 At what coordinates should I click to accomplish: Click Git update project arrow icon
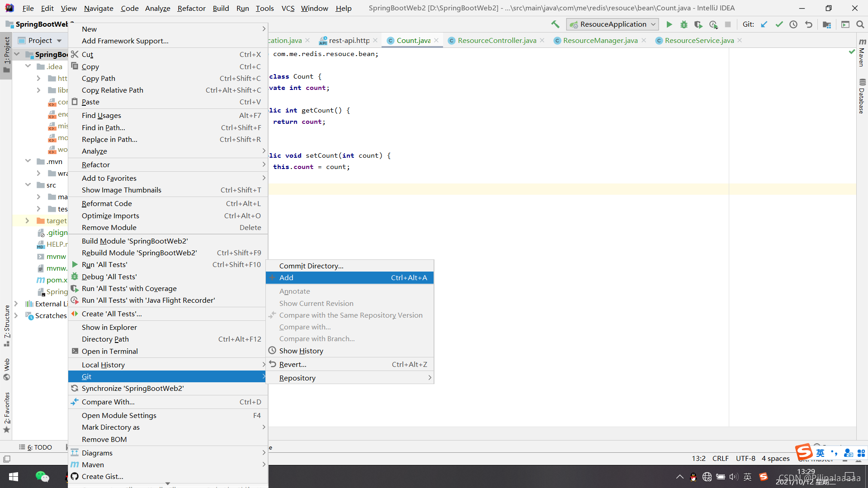(x=764, y=24)
